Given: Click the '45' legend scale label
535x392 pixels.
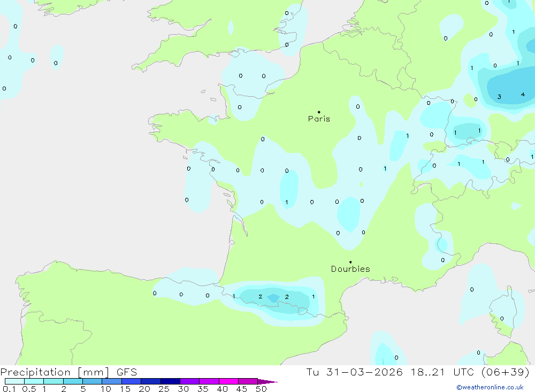Looking at the screenshot, I should pyautogui.click(x=242, y=389).
